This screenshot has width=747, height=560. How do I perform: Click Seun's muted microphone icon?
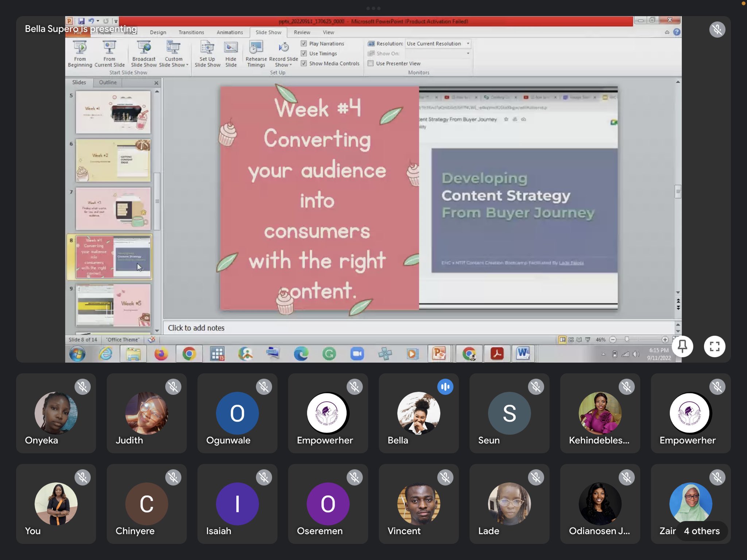(x=536, y=386)
